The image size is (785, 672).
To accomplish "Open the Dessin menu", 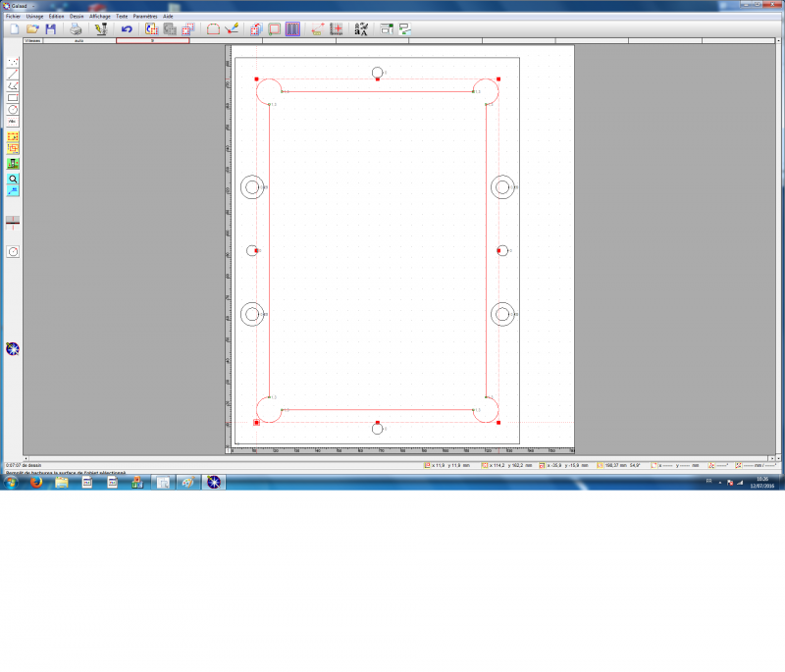I will 77,17.
